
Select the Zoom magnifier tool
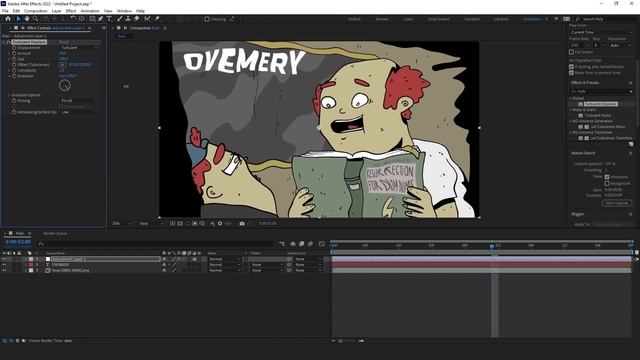point(36,19)
